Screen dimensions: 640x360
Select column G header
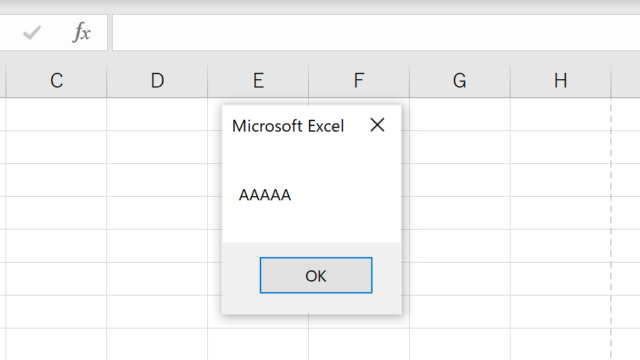[460, 80]
